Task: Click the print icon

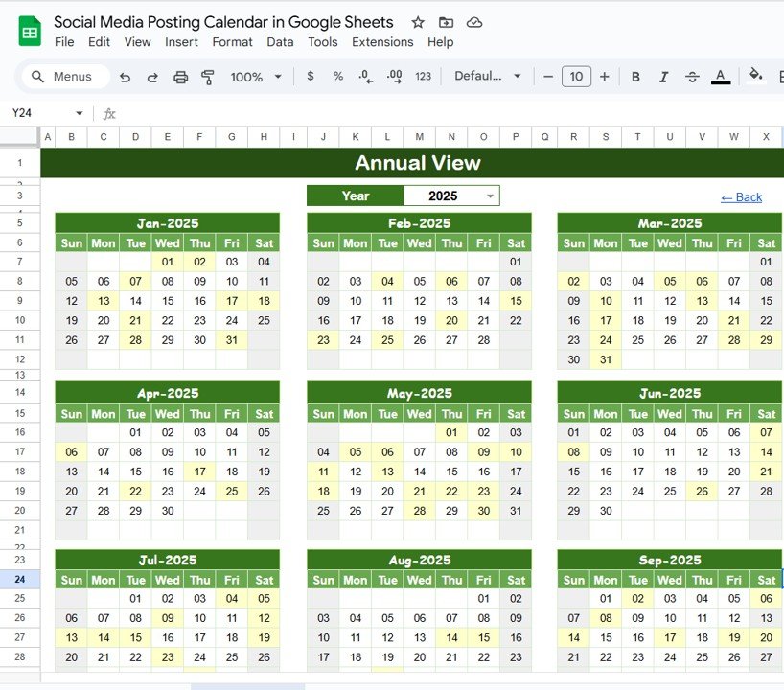Action: [180, 77]
